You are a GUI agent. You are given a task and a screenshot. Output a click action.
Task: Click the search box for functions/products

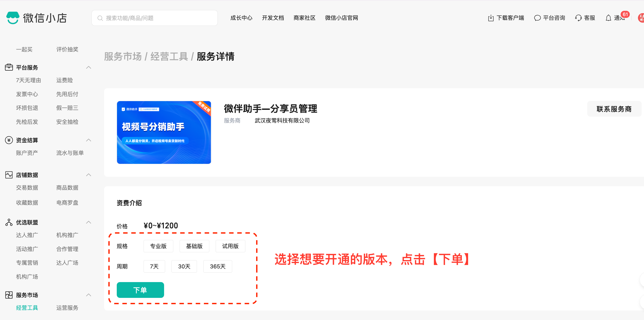(x=155, y=18)
